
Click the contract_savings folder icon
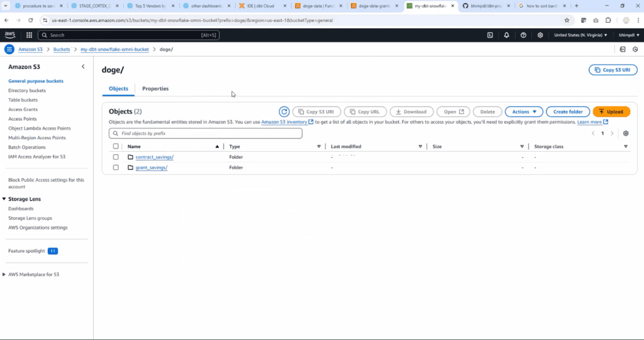130,157
